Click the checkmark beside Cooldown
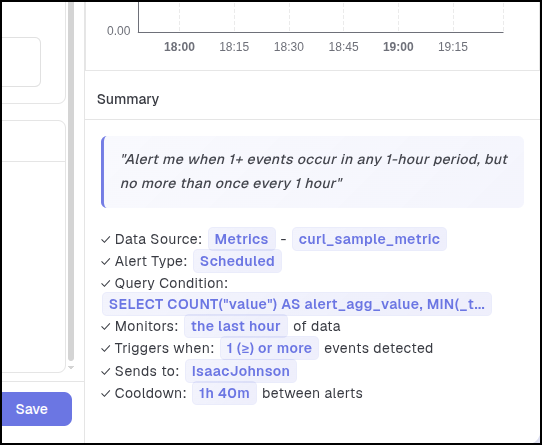The width and height of the screenshot is (542, 445). [105, 393]
